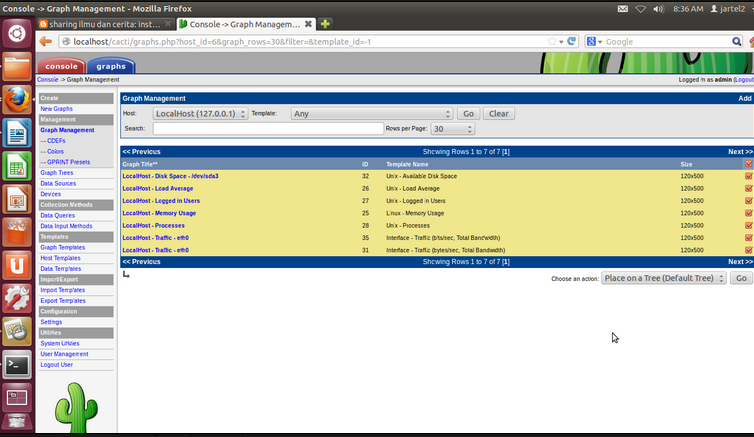
Task: Open System Settings wrench icon
Action: coord(17,299)
